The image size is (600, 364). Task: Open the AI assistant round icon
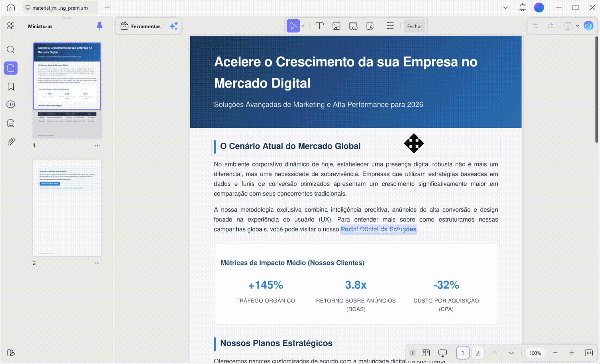pos(589,26)
